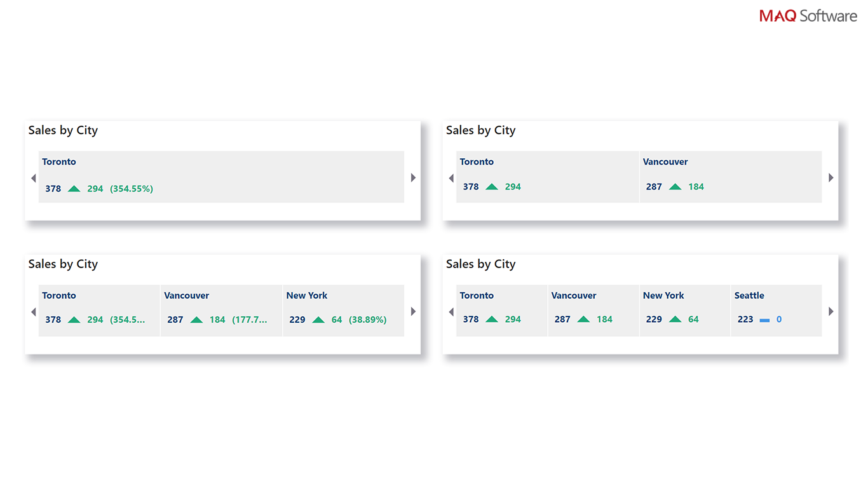Click New York's green triangle in the four-city card
This screenshot has width=868, height=488.
[x=675, y=320]
